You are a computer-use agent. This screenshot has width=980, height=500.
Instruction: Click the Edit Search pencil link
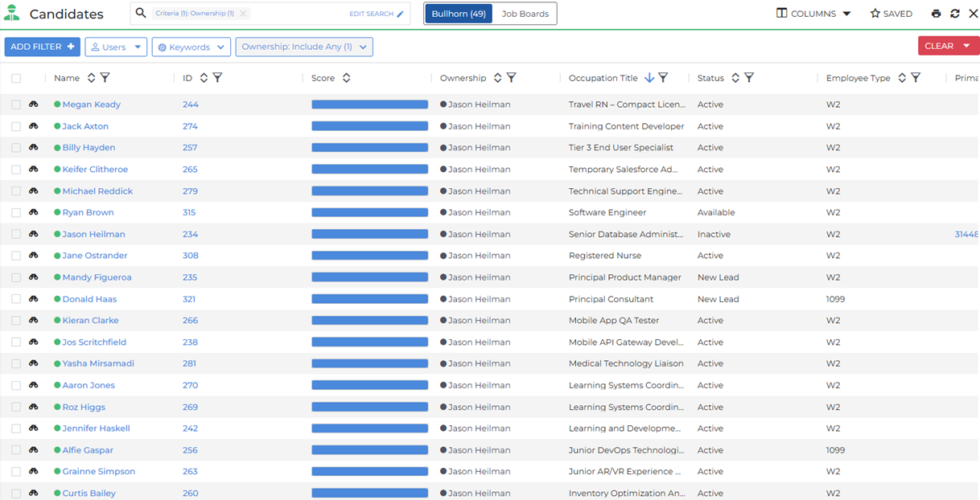click(x=377, y=14)
